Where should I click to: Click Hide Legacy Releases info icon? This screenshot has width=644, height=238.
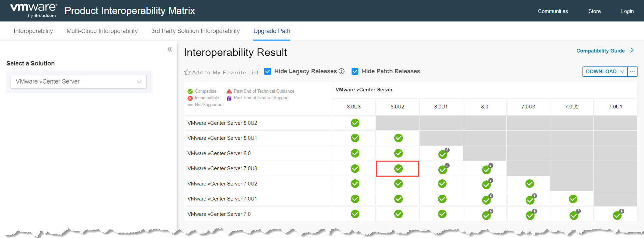coord(342,71)
